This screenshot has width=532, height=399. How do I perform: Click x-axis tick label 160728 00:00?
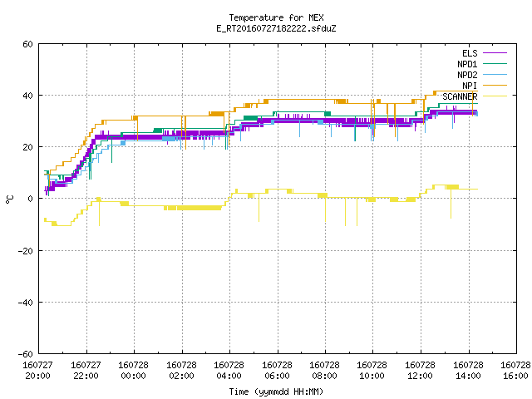(x=133, y=371)
